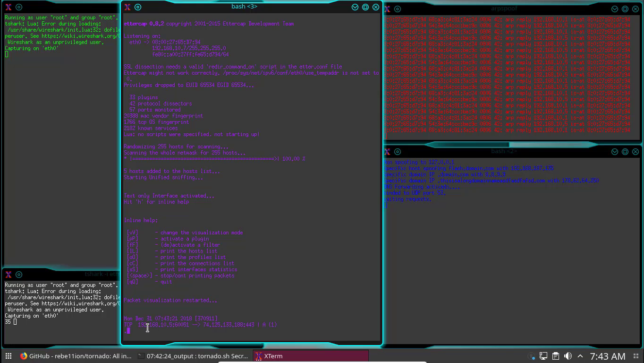The width and height of the screenshot is (644, 363).
Task: Select '[lL] - print the hosts list' line
Action: (172, 251)
